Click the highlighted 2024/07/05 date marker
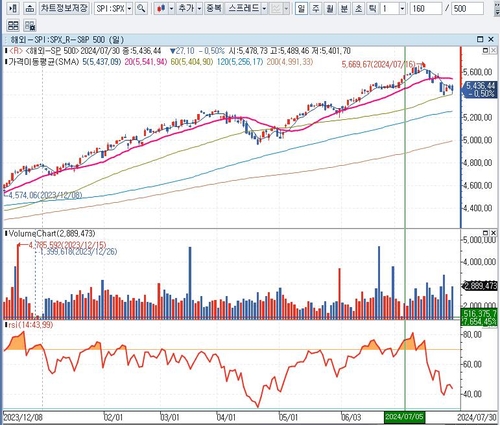The width and height of the screenshot is (500, 425). pyautogui.click(x=405, y=417)
